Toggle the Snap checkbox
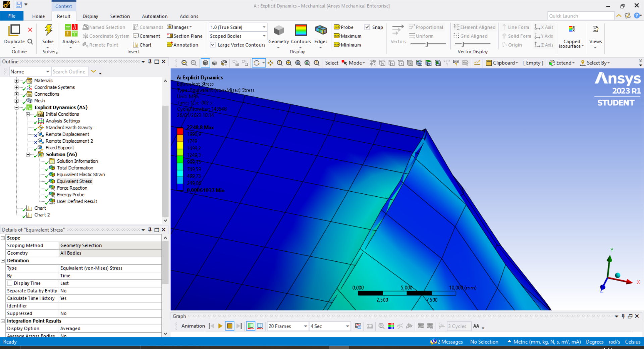The height and width of the screenshot is (349, 644). pyautogui.click(x=367, y=27)
